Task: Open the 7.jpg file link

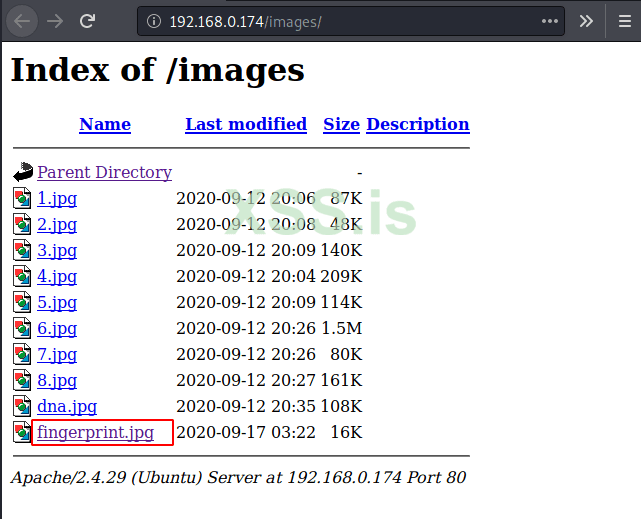Action: (x=57, y=354)
